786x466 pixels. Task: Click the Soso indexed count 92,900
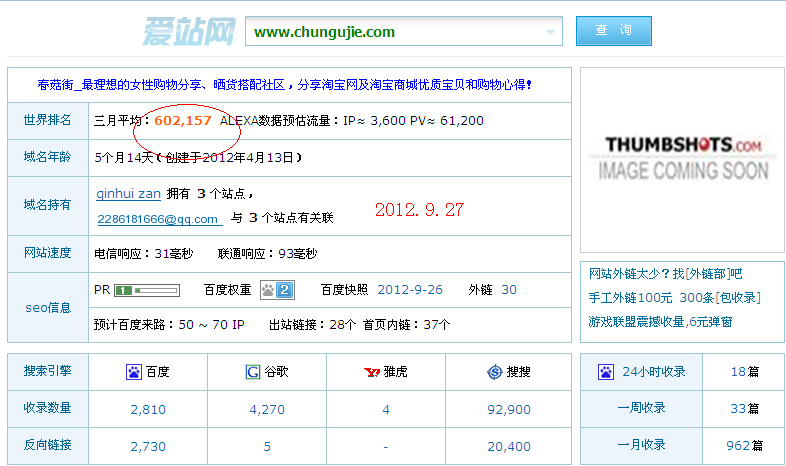pos(508,409)
